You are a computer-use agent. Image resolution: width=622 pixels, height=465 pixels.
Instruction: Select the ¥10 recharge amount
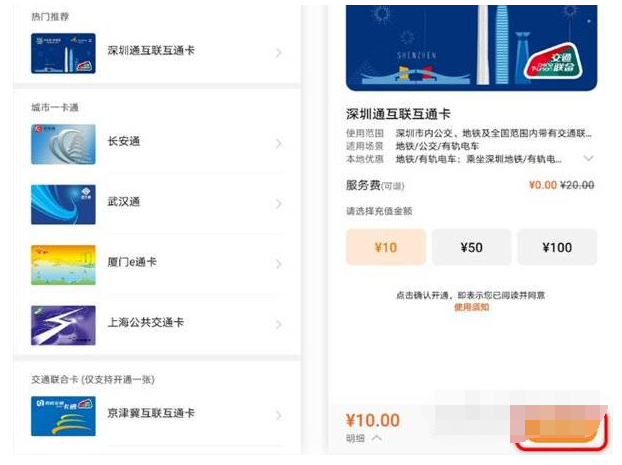(x=386, y=247)
